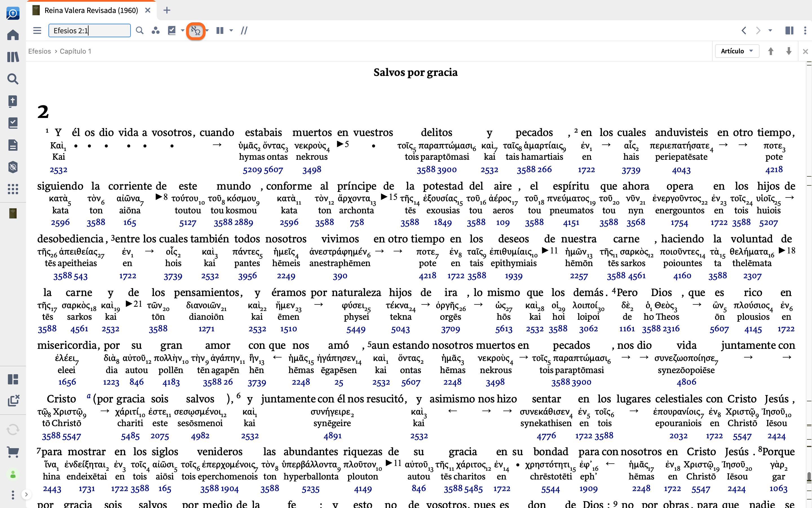
Task: Expand the hidden words triangle labeled 8
Action: 161,197
